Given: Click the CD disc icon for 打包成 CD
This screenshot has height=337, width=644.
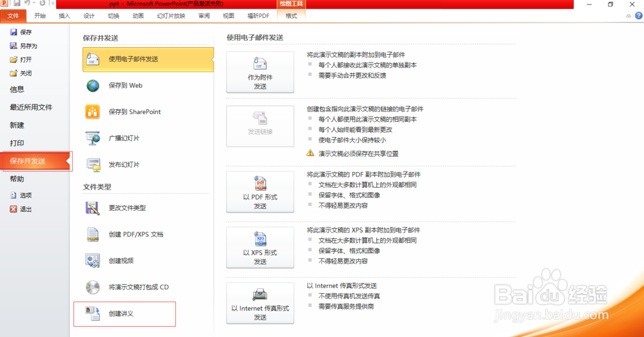Looking at the screenshot, I should 93,287.
